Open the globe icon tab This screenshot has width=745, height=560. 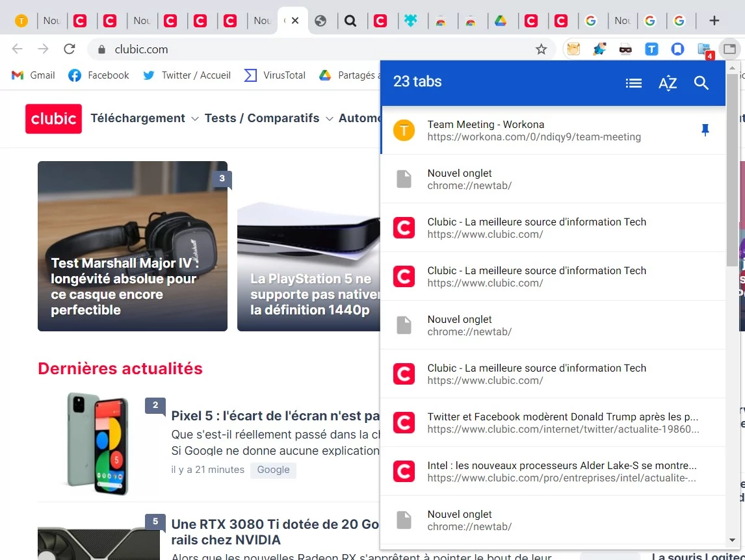coord(320,21)
